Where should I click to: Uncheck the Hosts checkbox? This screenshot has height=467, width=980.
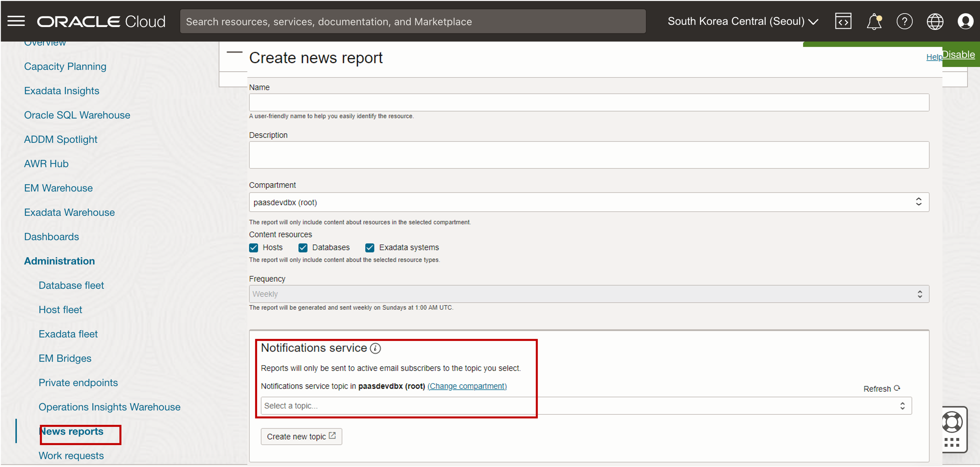pyautogui.click(x=253, y=248)
